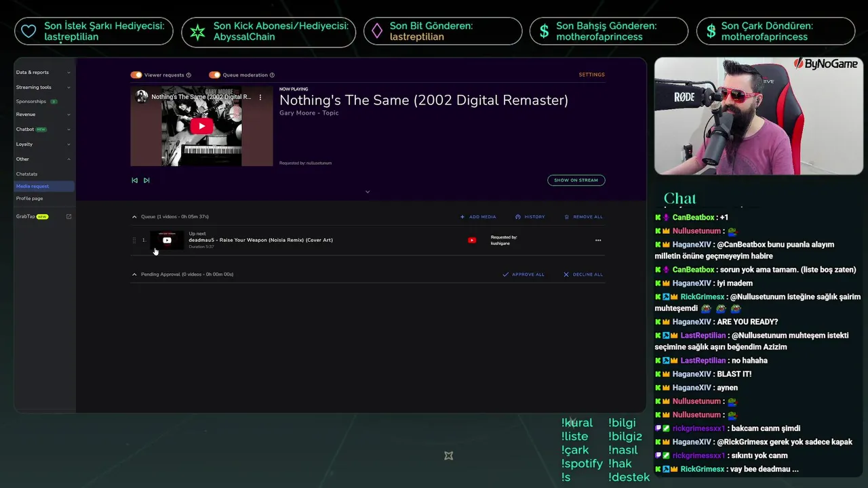The width and height of the screenshot is (868, 488).
Task: Click ADD MEDIA
Action: point(478,217)
